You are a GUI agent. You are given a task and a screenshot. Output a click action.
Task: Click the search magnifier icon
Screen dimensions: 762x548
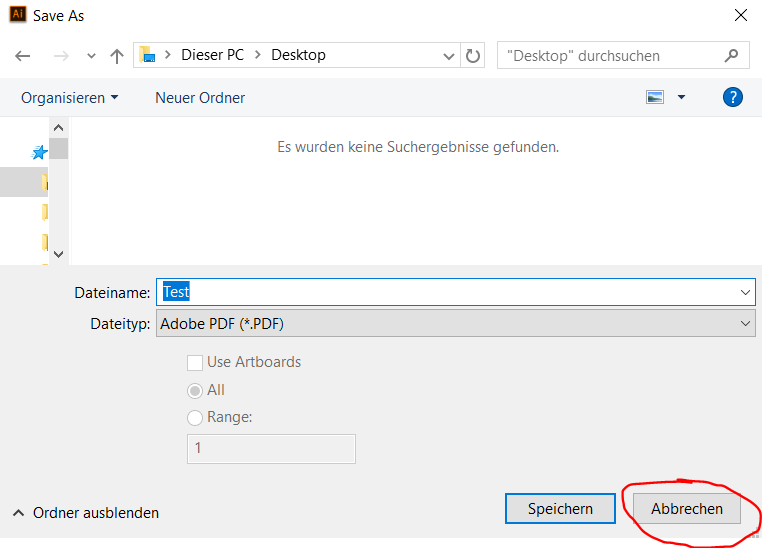[x=731, y=56]
